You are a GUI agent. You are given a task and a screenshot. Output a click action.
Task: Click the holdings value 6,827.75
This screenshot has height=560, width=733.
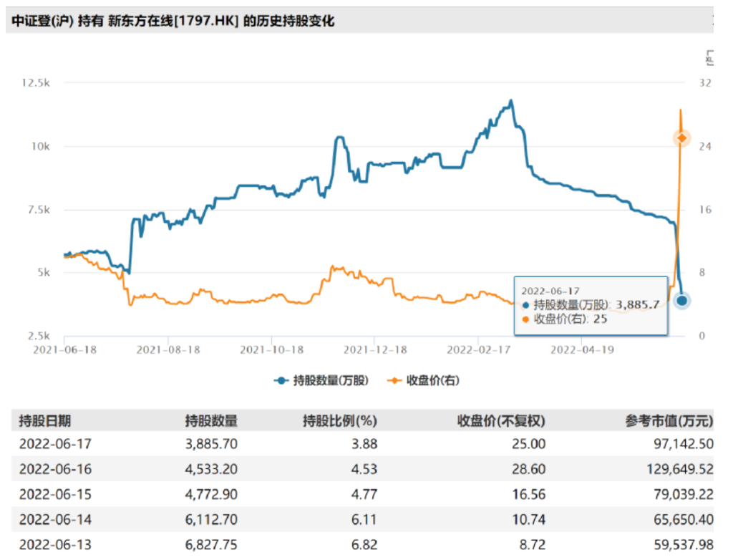click(x=211, y=544)
